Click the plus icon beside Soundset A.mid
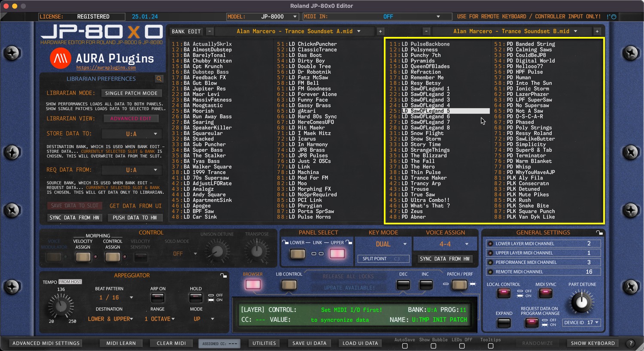Image resolution: width=644 pixels, height=351 pixels. pos(380,31)
